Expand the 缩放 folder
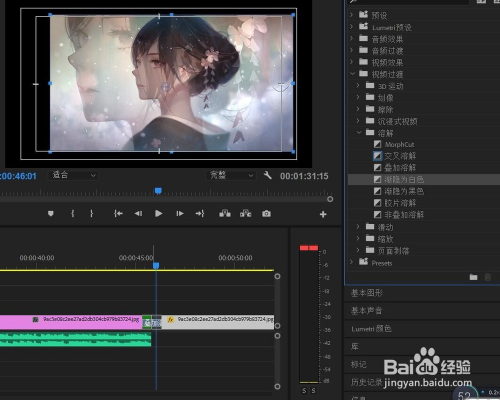This screenshot has height=400, width=500. pos(358,238)
